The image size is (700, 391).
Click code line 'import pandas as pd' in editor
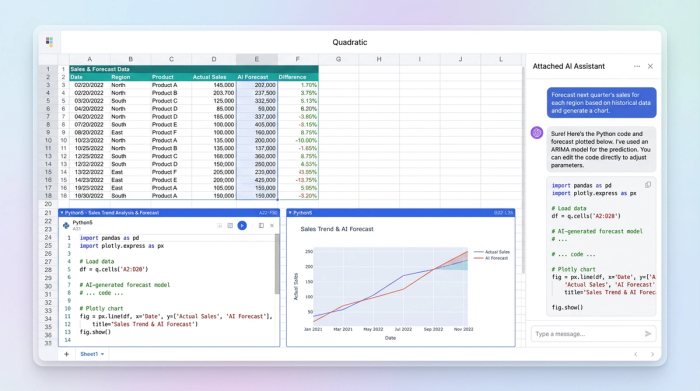(109, 238)
